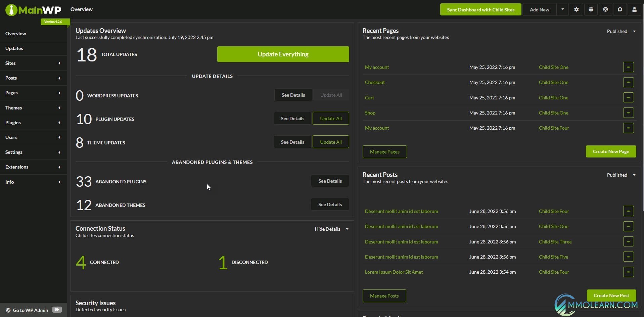See Details for plugin updates
This screenshot has height=317, width=644.
click(292, 119)
